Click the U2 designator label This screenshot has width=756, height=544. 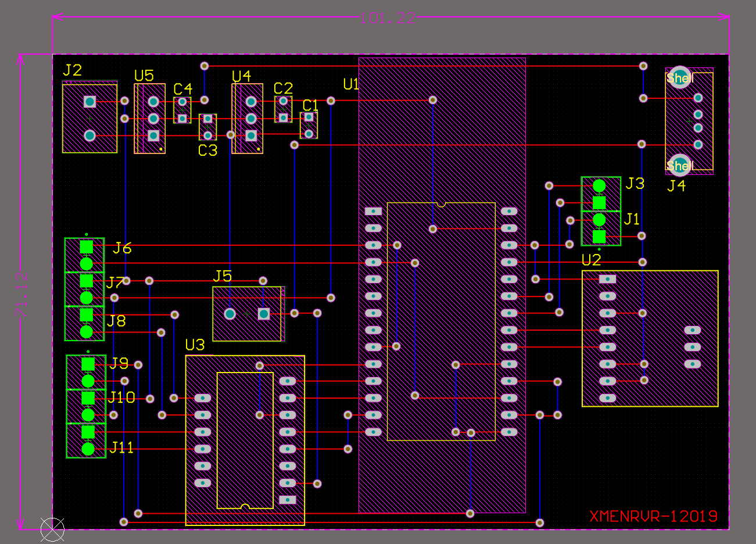click(x=591, y=260)
